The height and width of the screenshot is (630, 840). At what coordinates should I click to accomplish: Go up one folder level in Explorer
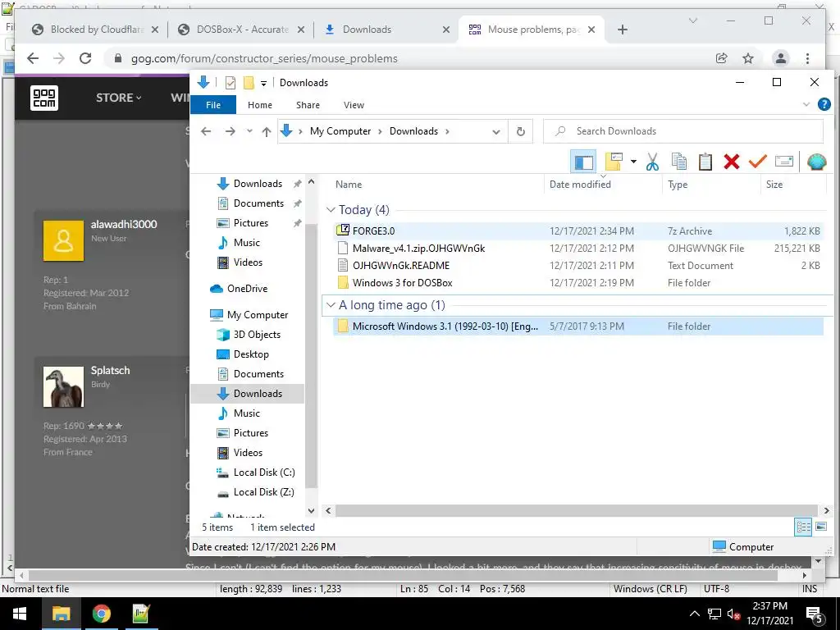click(267, 131)
